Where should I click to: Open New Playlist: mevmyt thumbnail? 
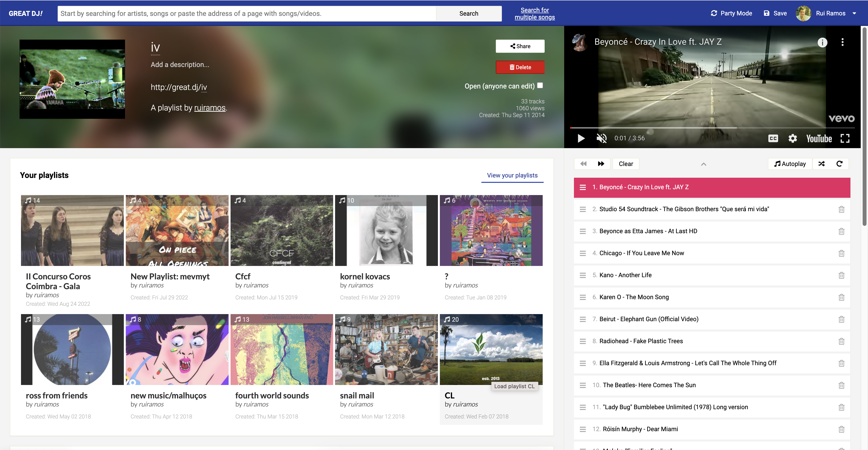[x=177, y=230]
